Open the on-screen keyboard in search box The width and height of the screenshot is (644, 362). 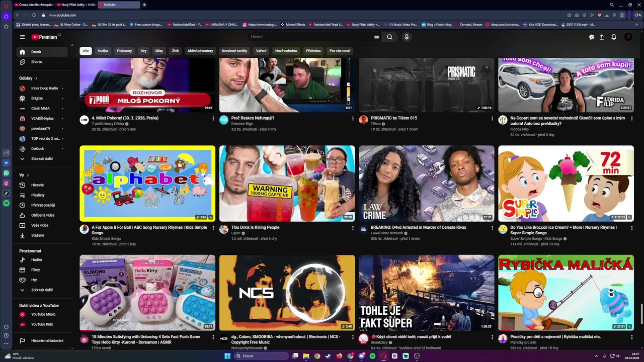point(376,37)
